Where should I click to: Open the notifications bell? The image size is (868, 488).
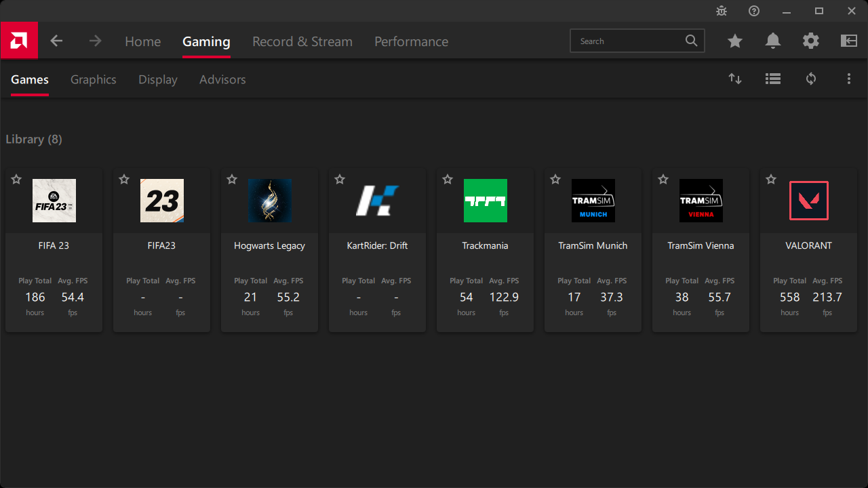point(773,41)
